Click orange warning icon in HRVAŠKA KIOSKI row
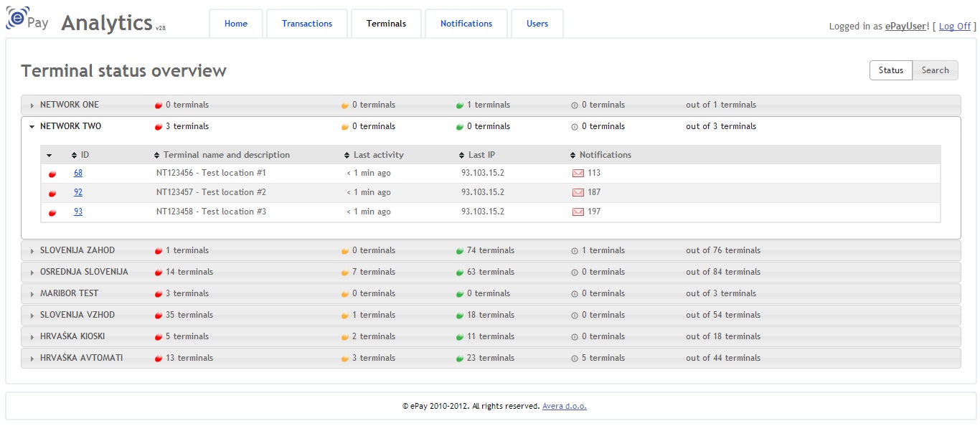The width and height of the screenshot is (980, 426). [x=345, y=337]
